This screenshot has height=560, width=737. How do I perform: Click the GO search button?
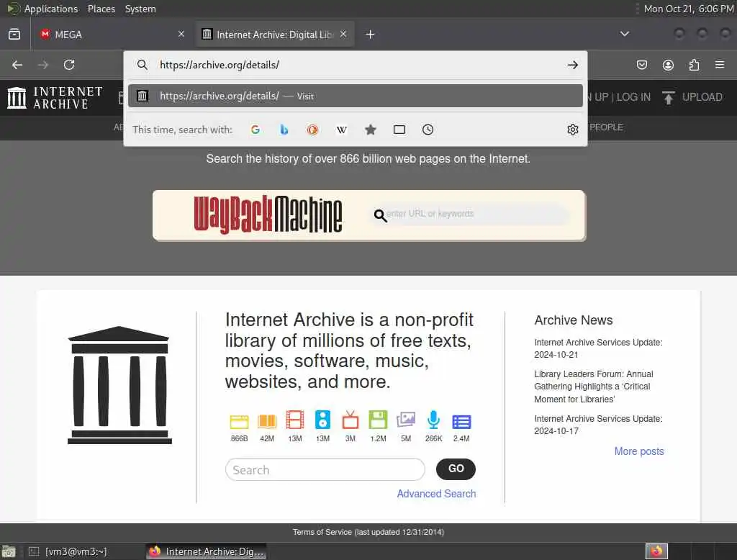coord(456,469)
